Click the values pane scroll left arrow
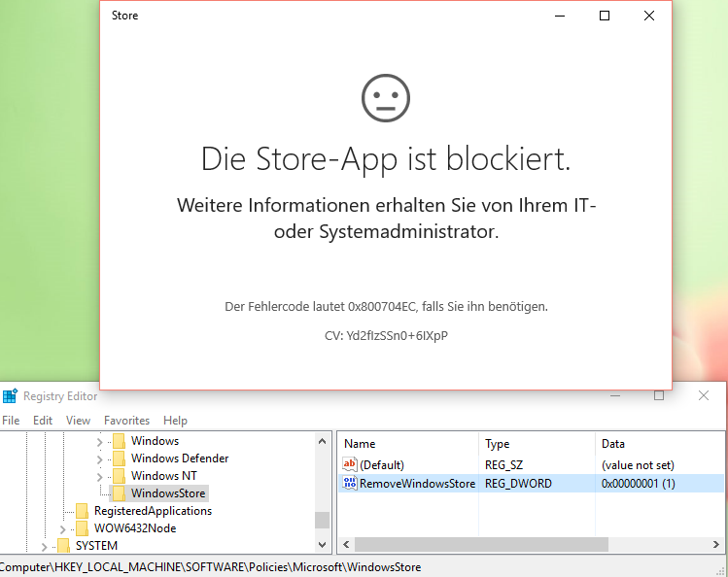 (x=346, y=545)
